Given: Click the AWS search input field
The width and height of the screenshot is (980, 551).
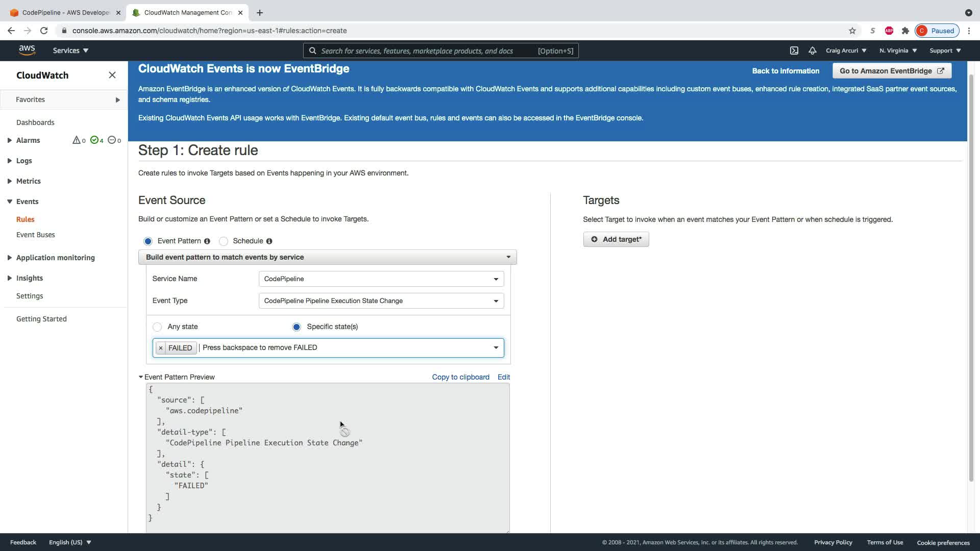Looking at the screenshot, I should 424,51.
